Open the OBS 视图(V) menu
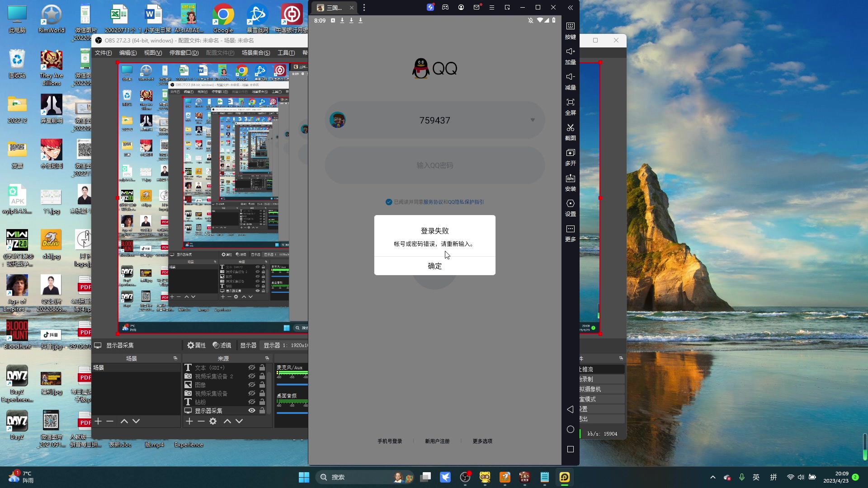Image resolution: width=868 pixels, height=488 pixels. (x=153, y=53)
